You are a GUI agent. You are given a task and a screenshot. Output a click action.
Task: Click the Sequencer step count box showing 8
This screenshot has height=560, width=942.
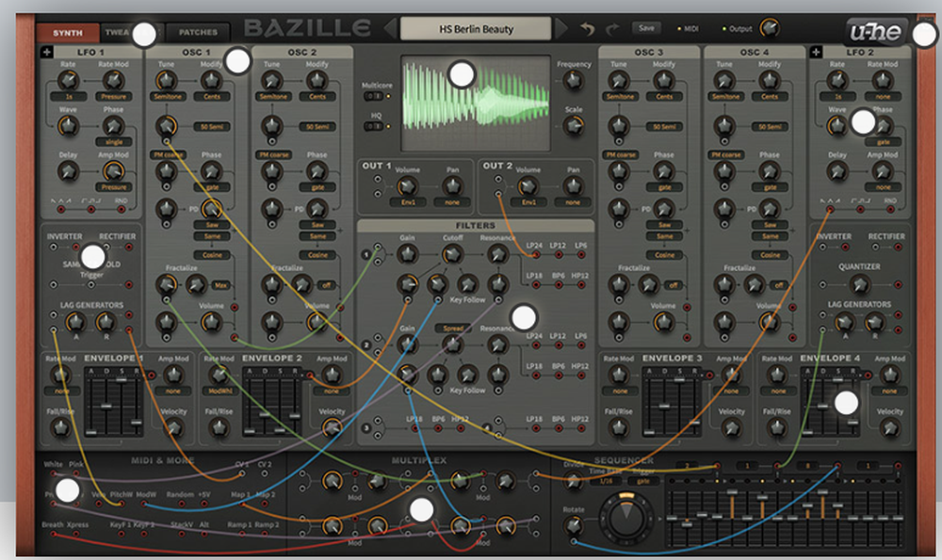[808, 466]
